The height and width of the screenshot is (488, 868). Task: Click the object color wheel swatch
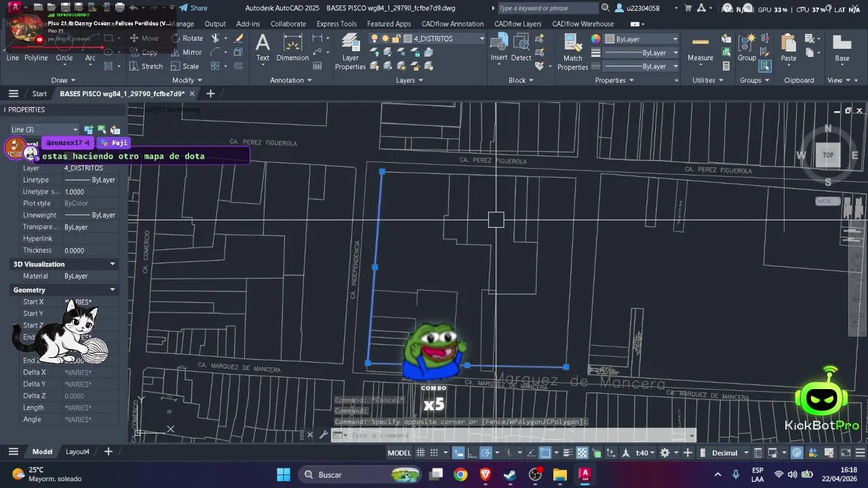(x=596, y=39)
